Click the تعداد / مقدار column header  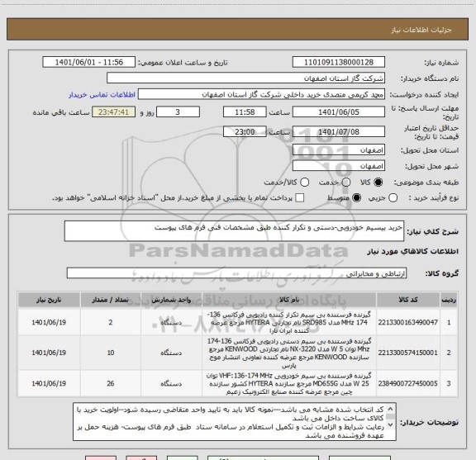(111, 300)
